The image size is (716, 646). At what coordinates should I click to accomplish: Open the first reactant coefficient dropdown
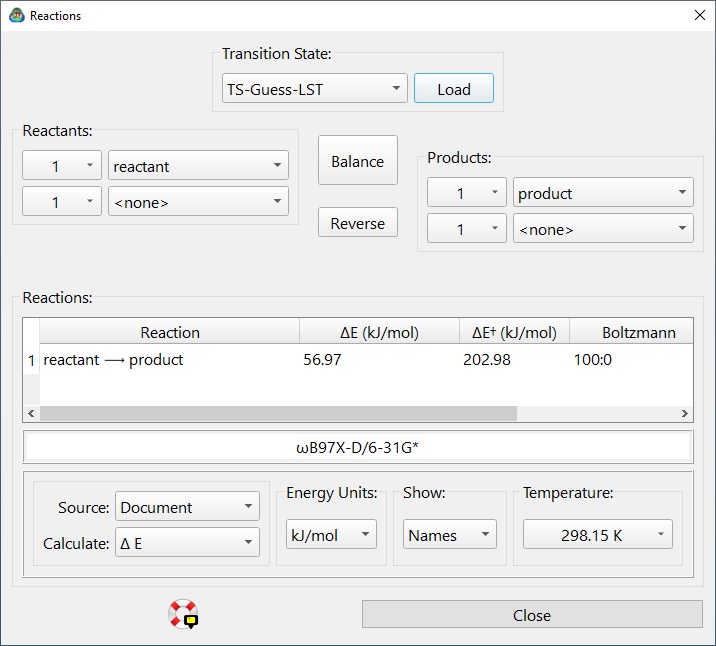coord(62,165)
